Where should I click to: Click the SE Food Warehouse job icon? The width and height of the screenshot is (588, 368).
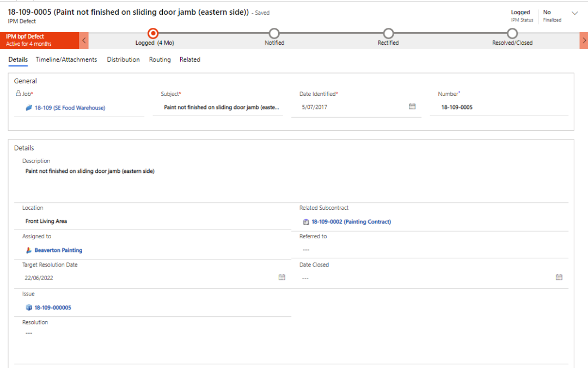tap(29, 108)
